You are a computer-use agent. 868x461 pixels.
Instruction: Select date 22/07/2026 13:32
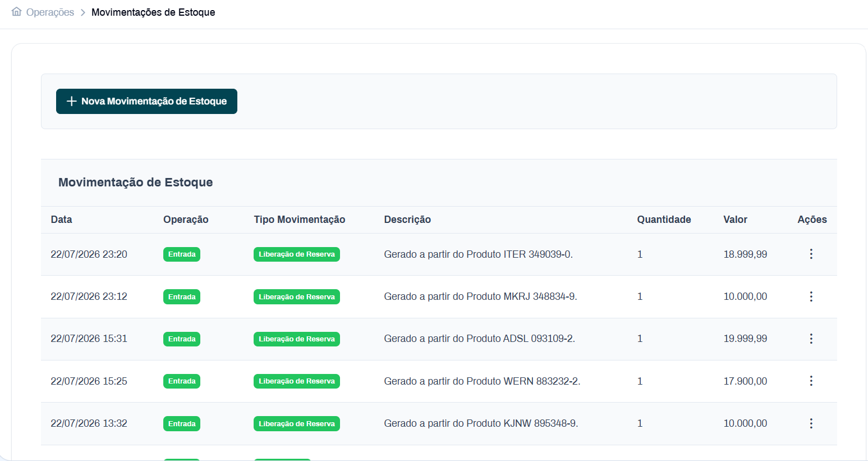pyautogui.click(x=89, y=423)
